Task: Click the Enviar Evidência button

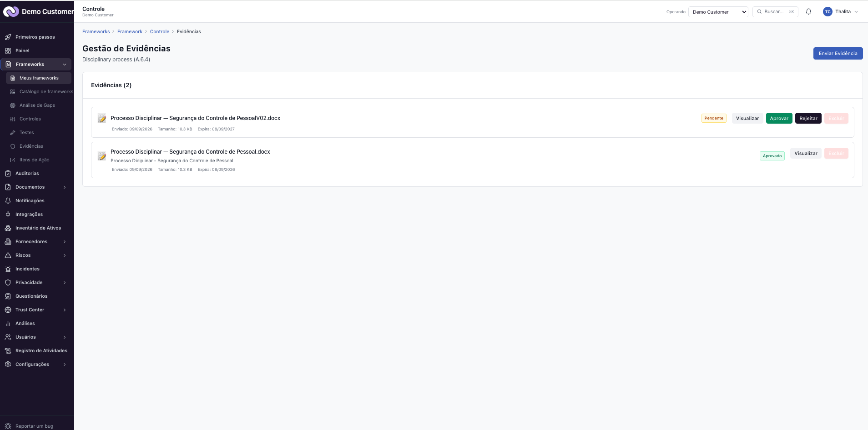Action: (x=838, y=53)
